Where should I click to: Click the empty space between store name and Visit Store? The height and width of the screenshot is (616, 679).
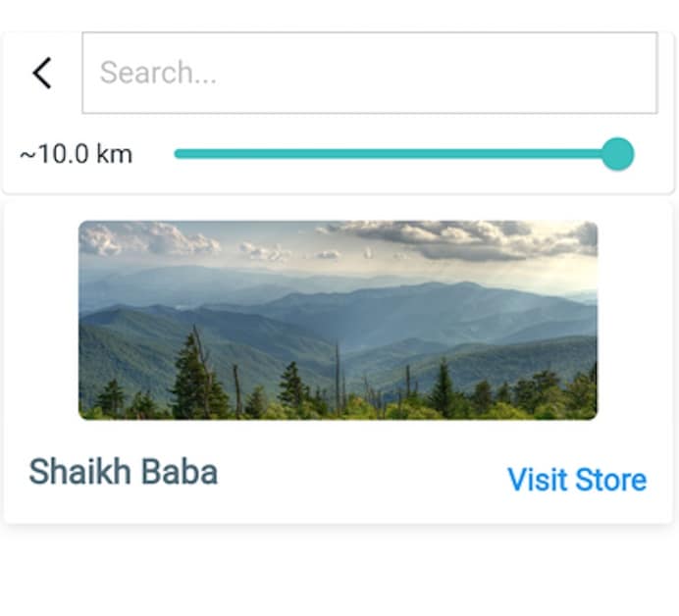click(x=363, y=476)
